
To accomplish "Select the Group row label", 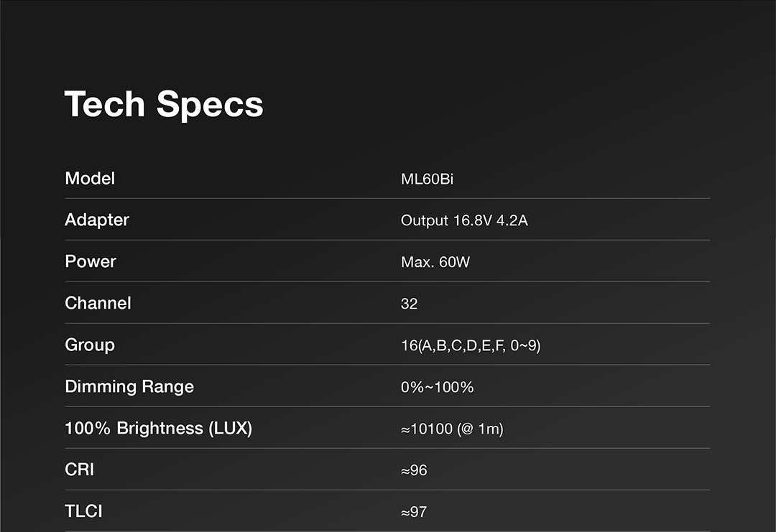I will tap(90, 345).
